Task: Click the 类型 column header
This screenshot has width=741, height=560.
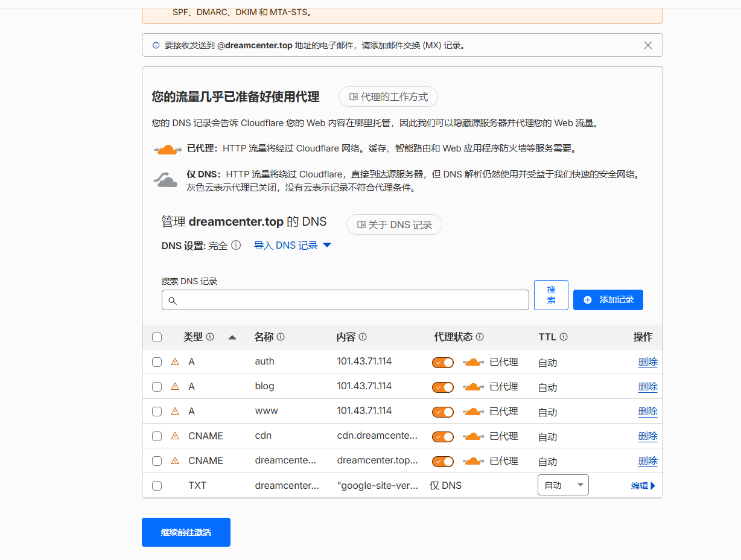Action: click(x=193, y=337)
